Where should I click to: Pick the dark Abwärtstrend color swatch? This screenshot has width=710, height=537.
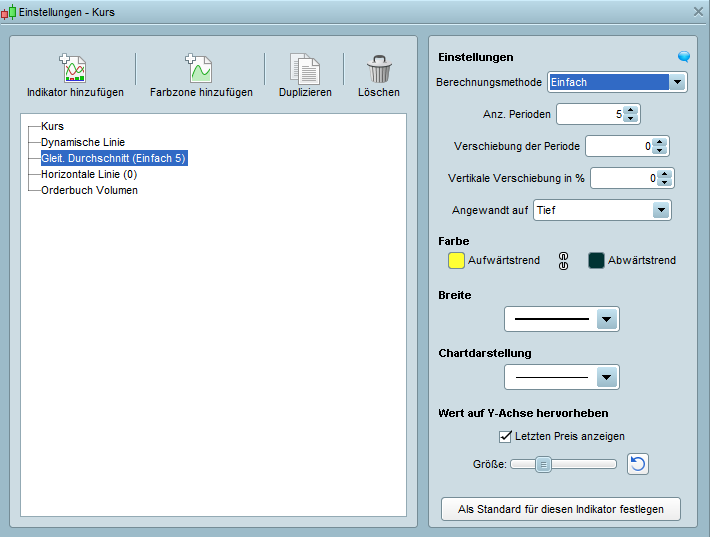[x=596, y=261]
